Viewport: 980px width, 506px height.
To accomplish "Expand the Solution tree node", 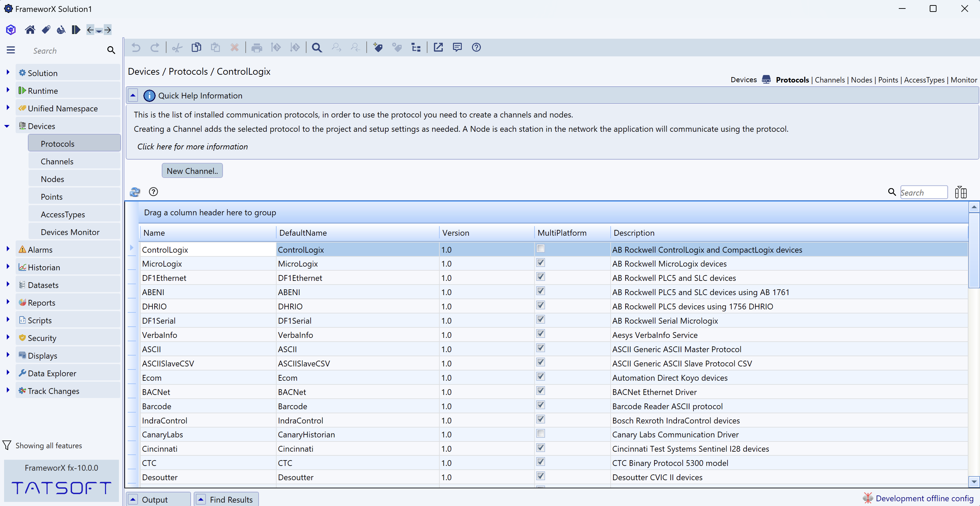I will pyautogui.click(x=7, y=72).
